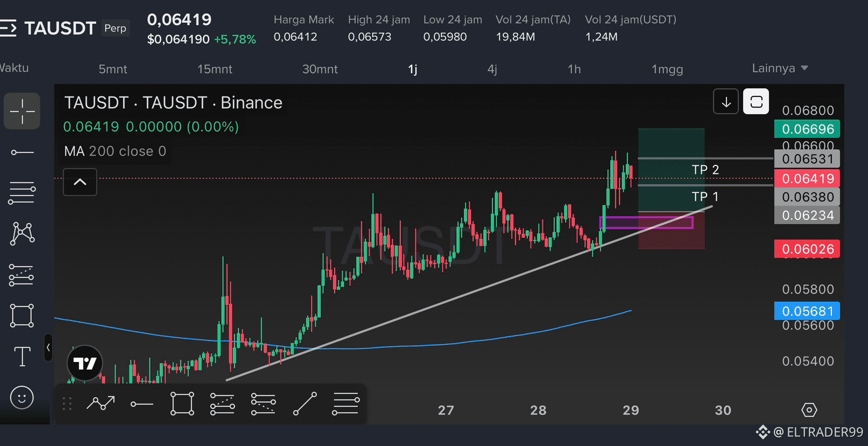Screen dimensions: 868x446
Task: Select the TP 1 line label
Action: tap(705, 197)
